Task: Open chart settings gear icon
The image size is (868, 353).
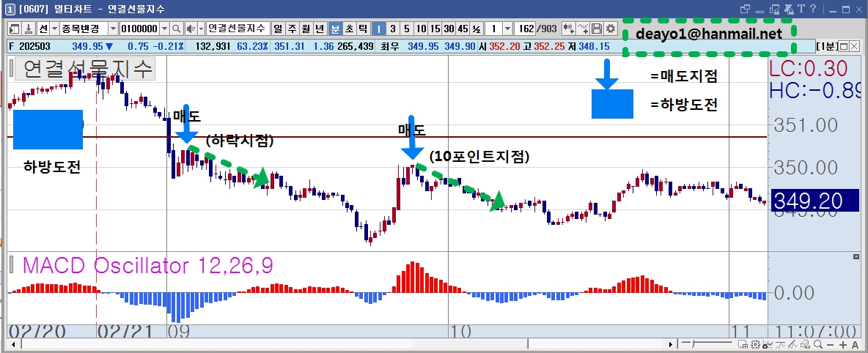Action: click(x=611, y=29)
